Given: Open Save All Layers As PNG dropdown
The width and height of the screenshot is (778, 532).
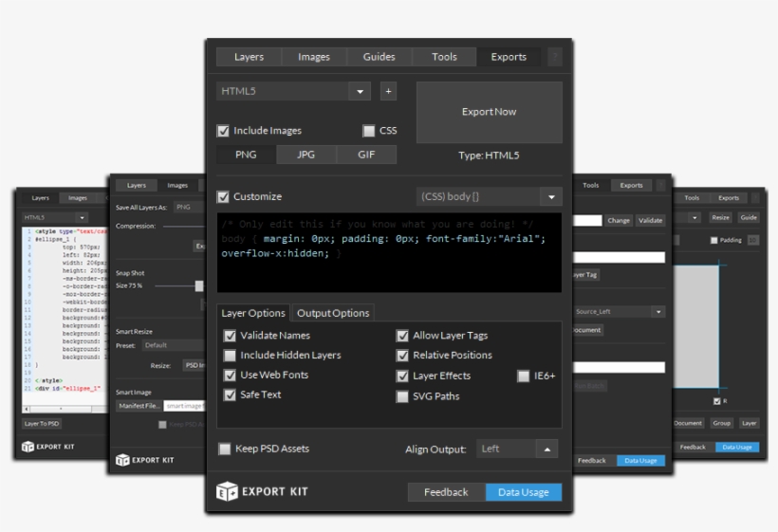Looking at the screenshot, I should click(190, 207).
